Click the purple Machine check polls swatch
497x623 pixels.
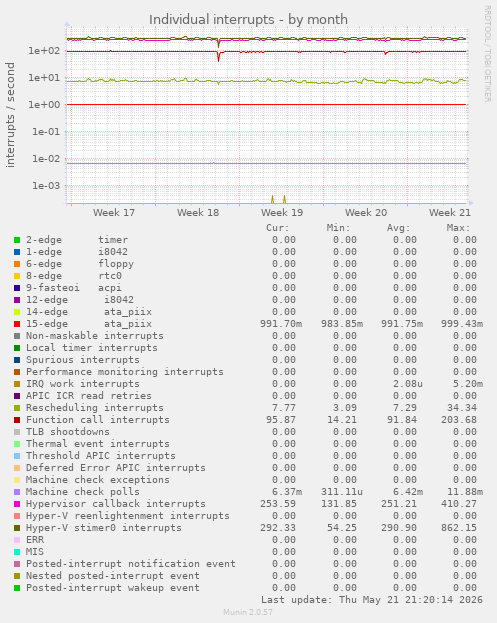pos(17,492)
